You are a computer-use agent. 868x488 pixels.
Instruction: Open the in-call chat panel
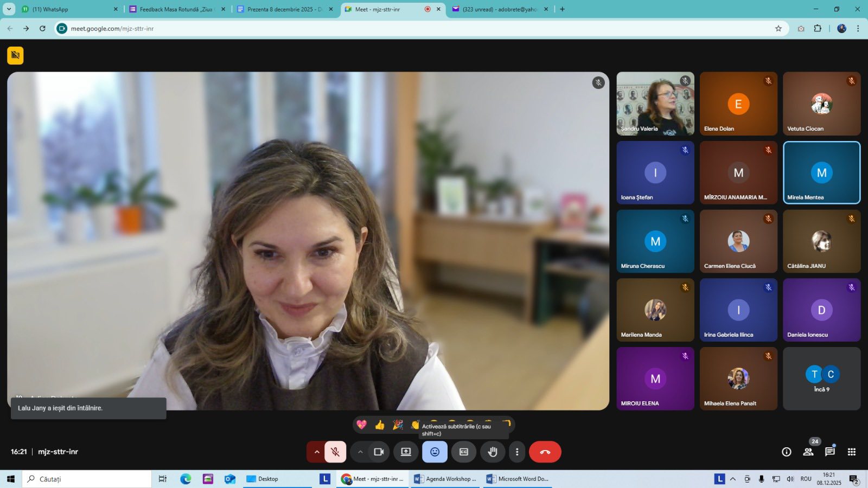829,452
